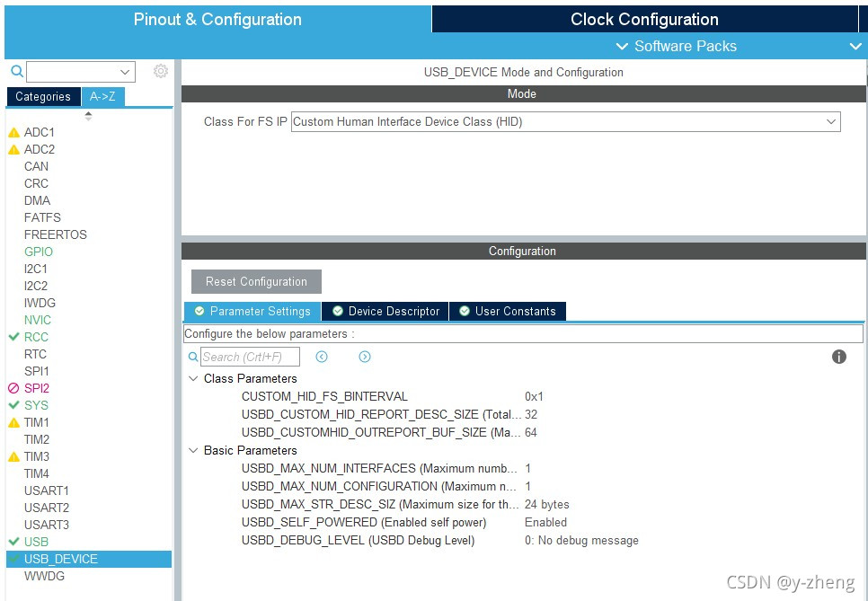Open the peripheral search dropdown
Viewport: 868px width, 601px height.
pos(125,72)
